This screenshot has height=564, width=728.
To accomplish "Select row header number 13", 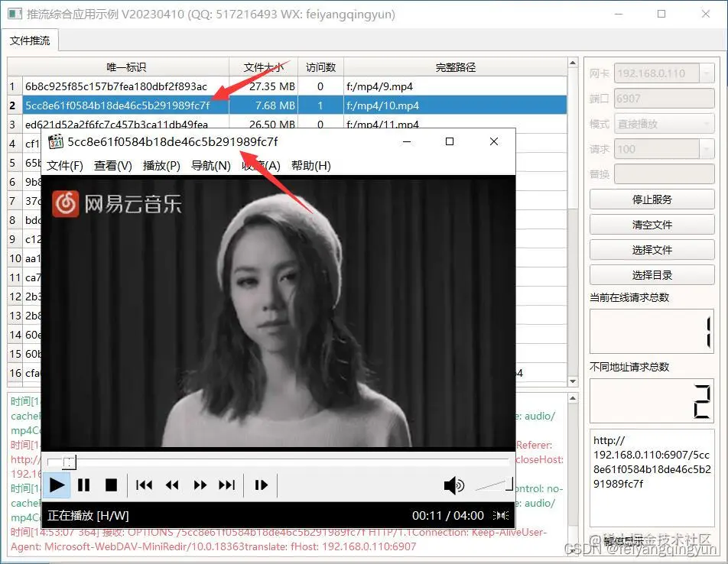I will tap(15, 316).
